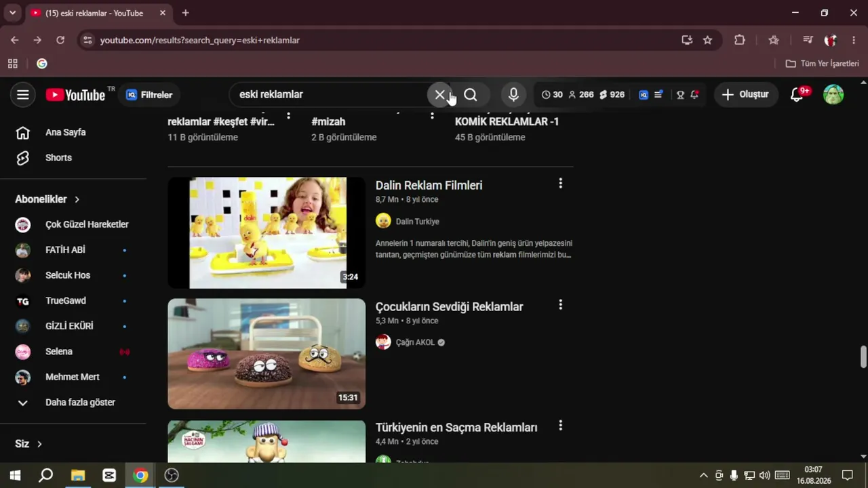This screenshot has width=868, height=488.
Task: Open the Windows Start menu
Action: 15,475
